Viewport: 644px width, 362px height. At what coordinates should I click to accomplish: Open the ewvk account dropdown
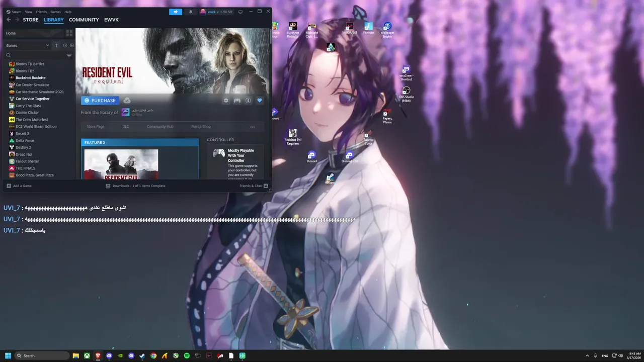pos(216,12)
